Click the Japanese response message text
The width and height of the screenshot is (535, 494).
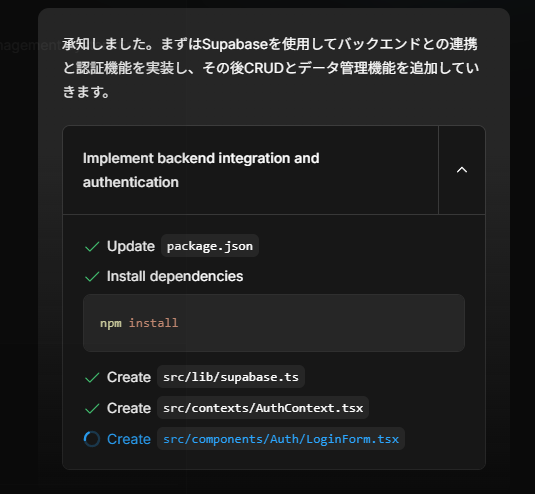pyautogui.click(x=271, y=68)
